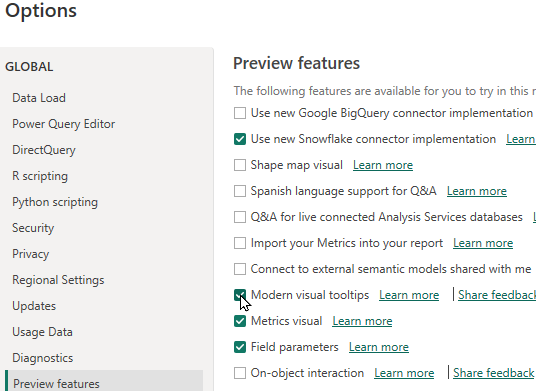This screenshot has width=536, height=391.
Task: Click the Preview features heading
Action: (x=296, y=63)
